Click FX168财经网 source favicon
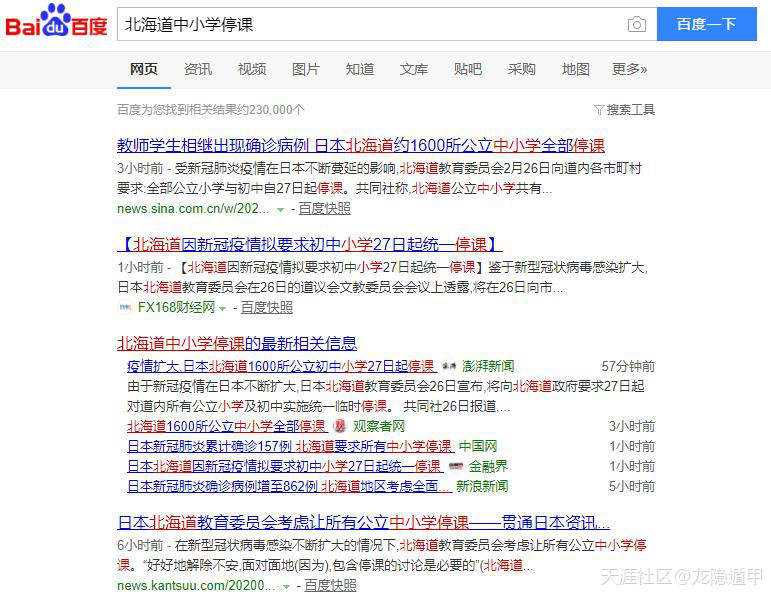Viewport: 771px width, 596px height. (125, 307)
